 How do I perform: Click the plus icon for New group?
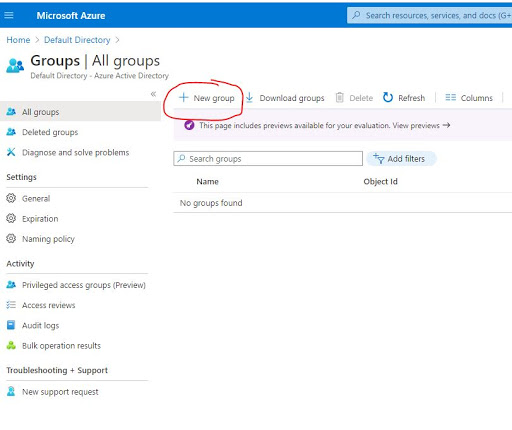183,98
